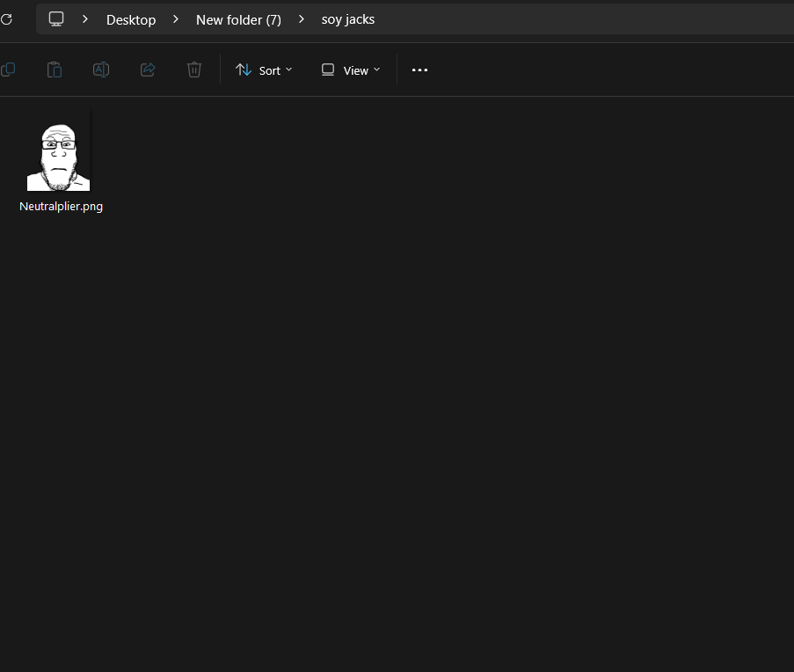Go to New folder (7) breadcrumb
This screenshot has height=672, width=794.
click(x=238, y=19)
